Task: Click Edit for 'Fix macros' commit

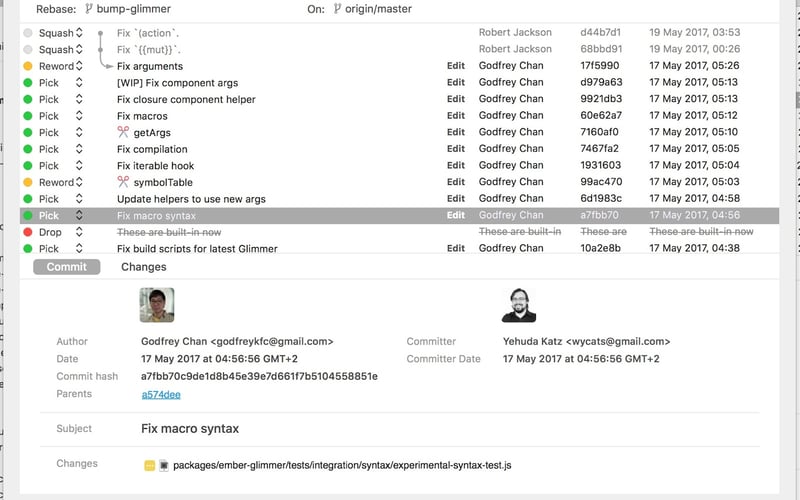Action: (x=456, y=115)
